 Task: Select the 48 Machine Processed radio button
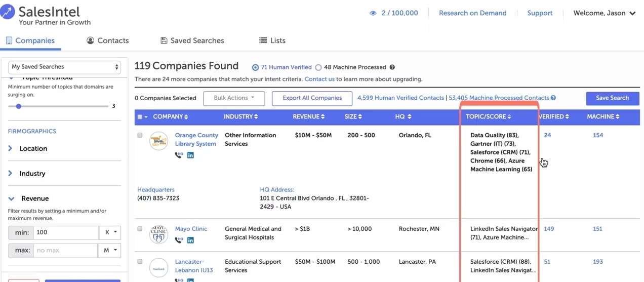318,67
